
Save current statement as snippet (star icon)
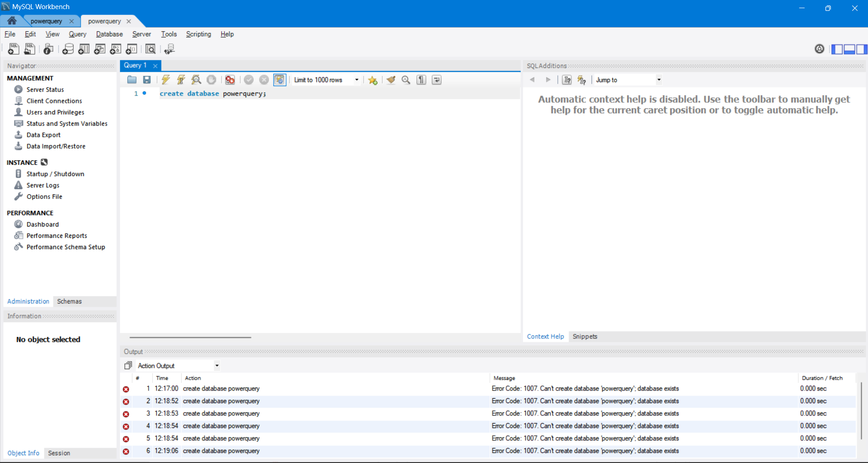pyautogui.click(x=373, y=80)
